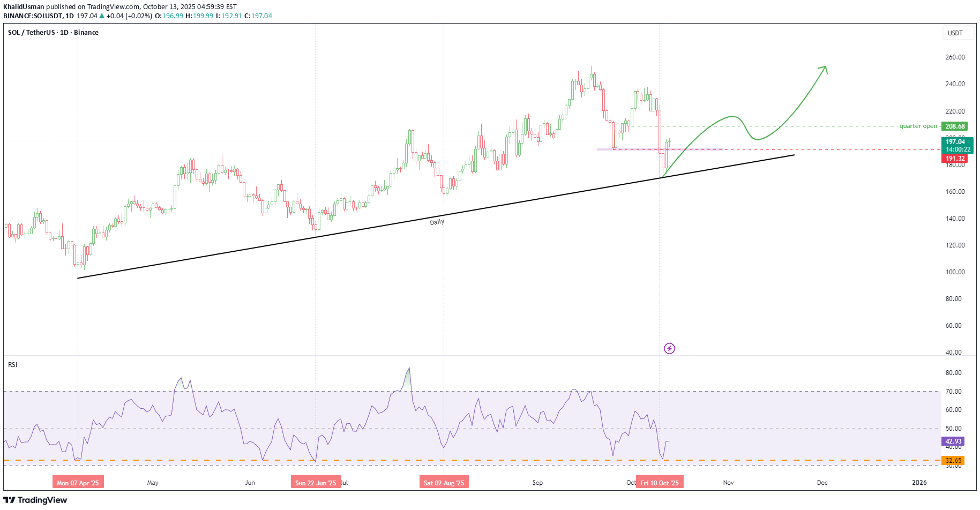Select the Mon 07 Apr '25 date marker

[78, 483]
